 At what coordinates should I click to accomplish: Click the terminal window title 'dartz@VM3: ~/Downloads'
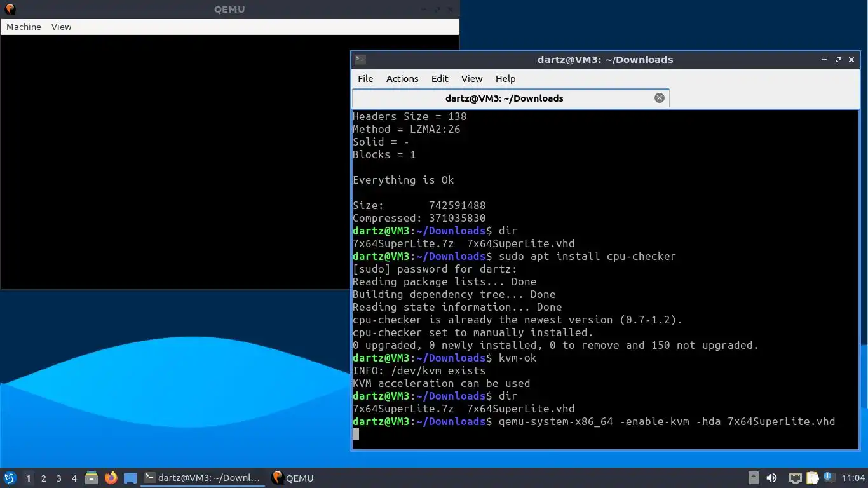(x=605, y=60)
